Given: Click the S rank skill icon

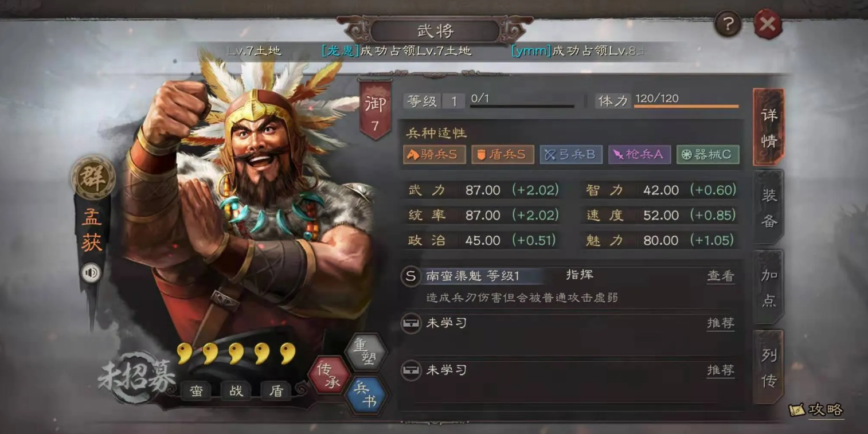Looking at the screenshot, I should [410, 276].
